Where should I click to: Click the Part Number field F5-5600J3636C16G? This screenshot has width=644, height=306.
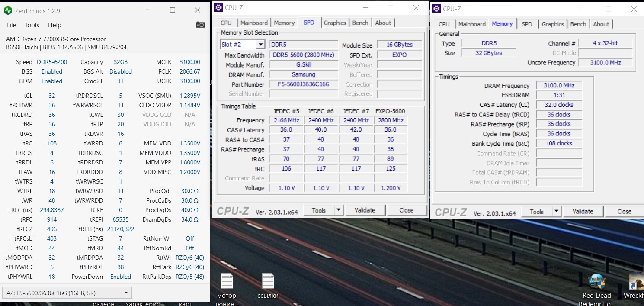point(304,84)
